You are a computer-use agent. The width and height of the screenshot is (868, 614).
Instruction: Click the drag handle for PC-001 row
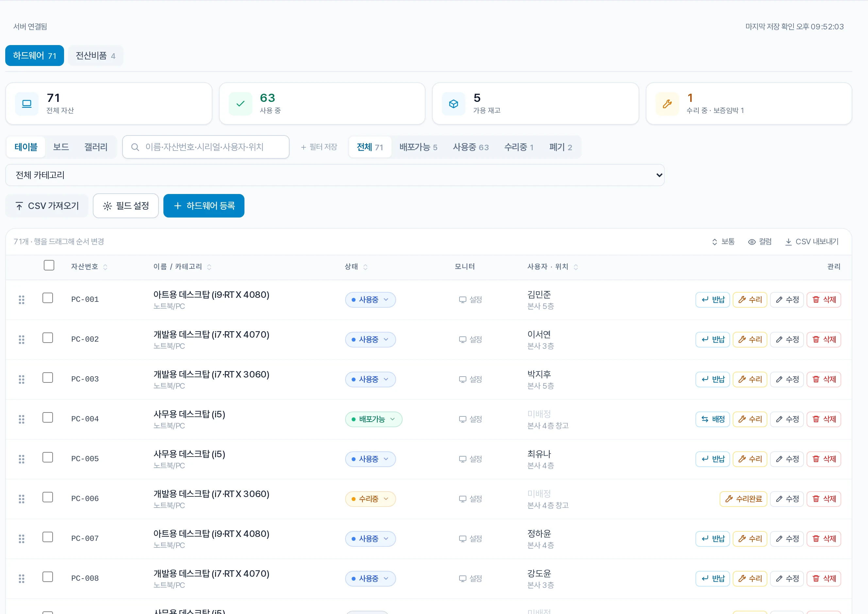click(x=22, y=300)
